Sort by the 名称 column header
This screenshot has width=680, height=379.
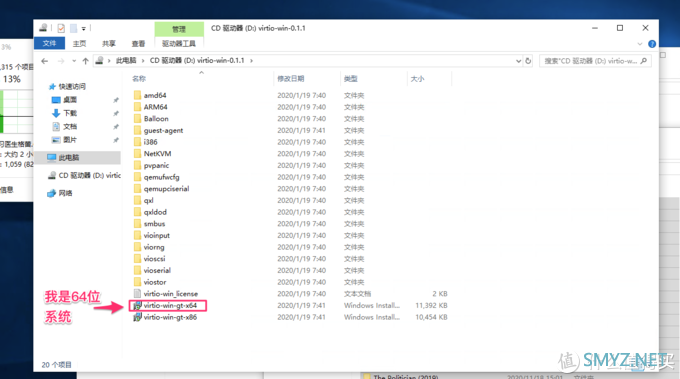139,78
